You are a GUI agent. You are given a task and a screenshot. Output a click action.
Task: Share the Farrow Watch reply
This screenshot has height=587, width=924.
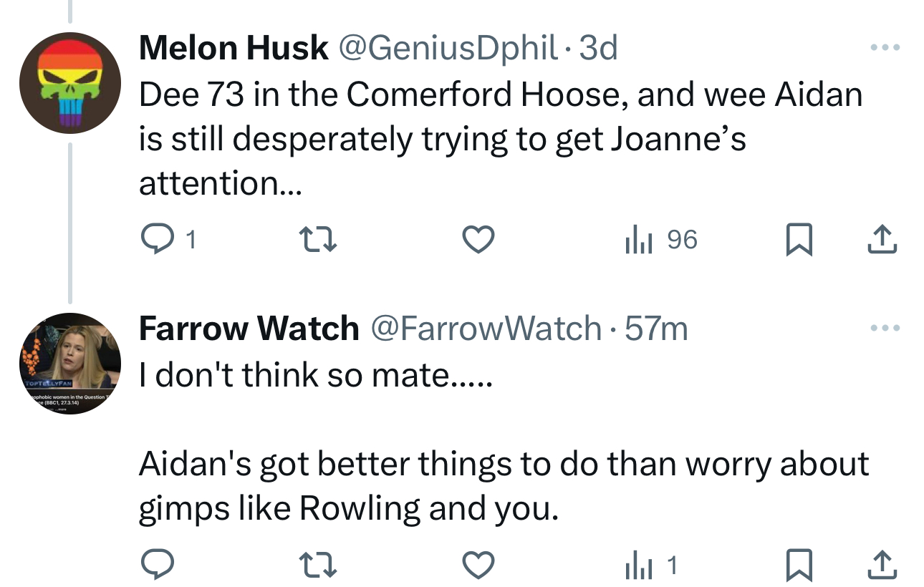(x=882, y=567)
